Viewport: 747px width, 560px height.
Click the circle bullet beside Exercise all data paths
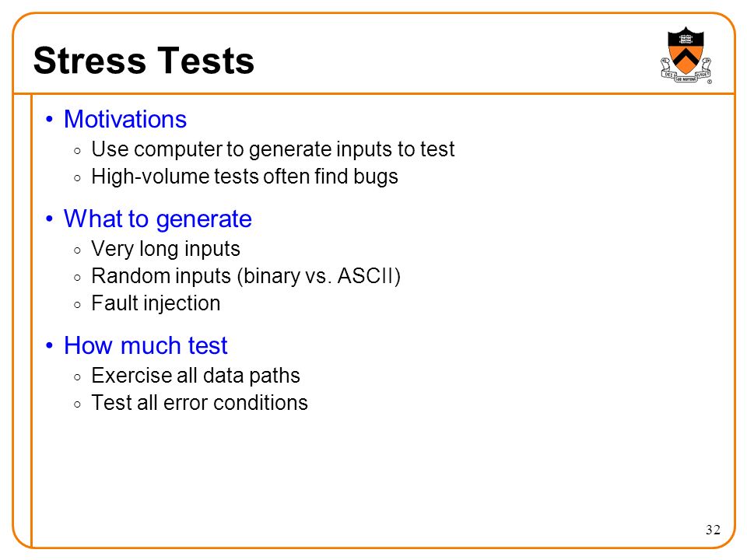[x=78, y=377]
